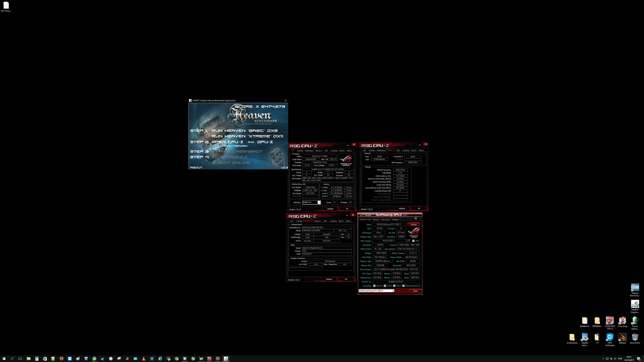Open Caches tab in the CPU tab window
Viewport: 644px width, 362px height.
click(300, 151)
